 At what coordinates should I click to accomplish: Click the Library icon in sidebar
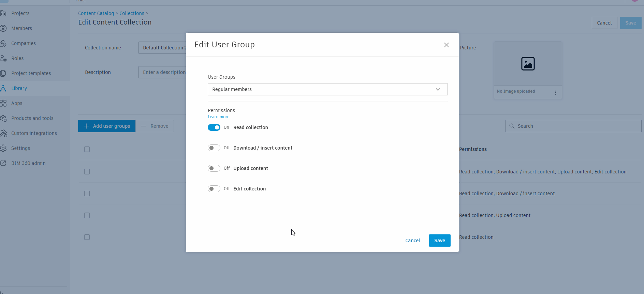tap(3, 88)
